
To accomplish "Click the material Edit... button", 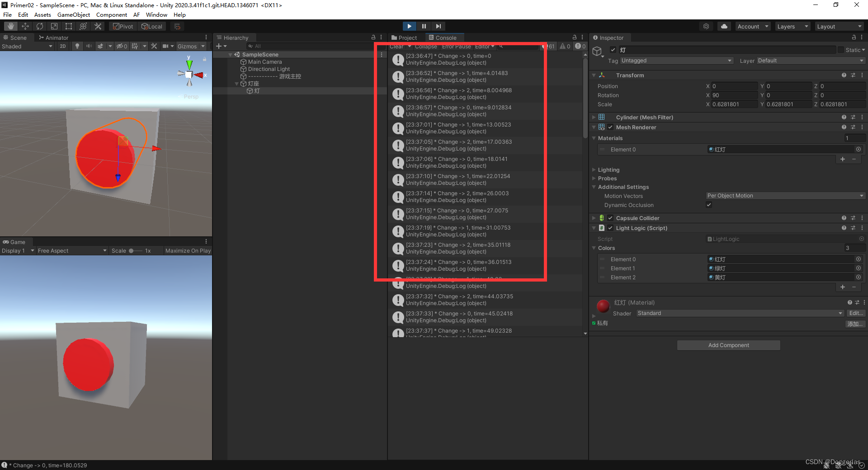I will pos(856,313).
